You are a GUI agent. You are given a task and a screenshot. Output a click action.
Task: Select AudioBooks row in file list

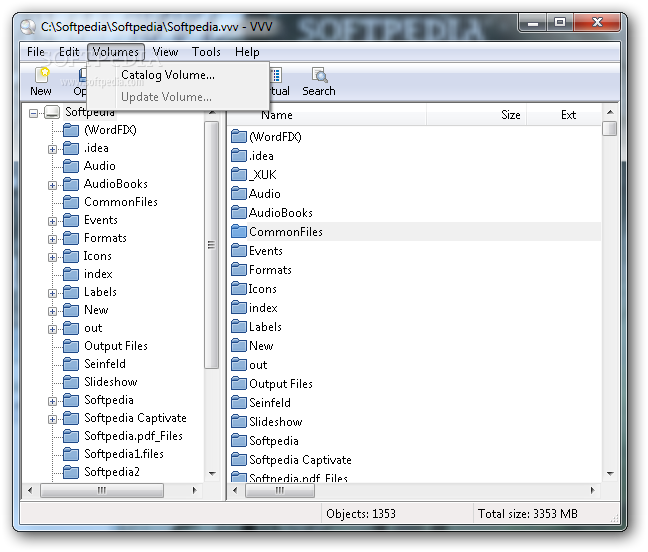coord(415,213)
